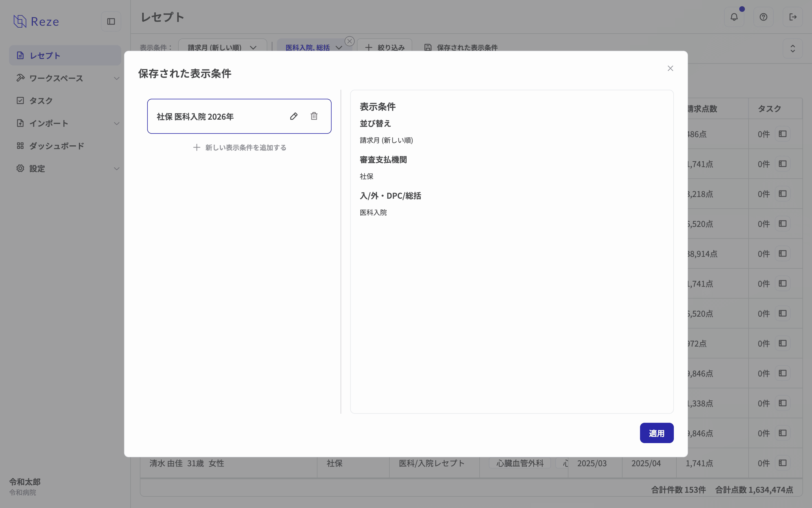Collapse sidebar with panel toggle icon

pyautogui.click(x=111, y=21)
